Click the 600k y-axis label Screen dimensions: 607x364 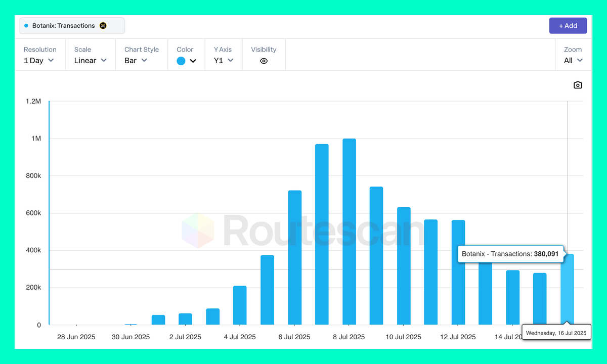click(32, 213)
